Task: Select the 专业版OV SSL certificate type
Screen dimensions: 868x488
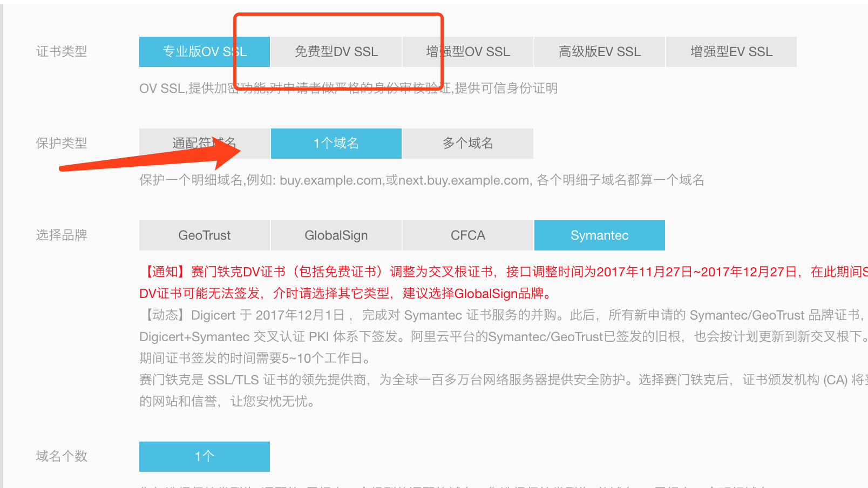Action: click(x=205, y=52)
